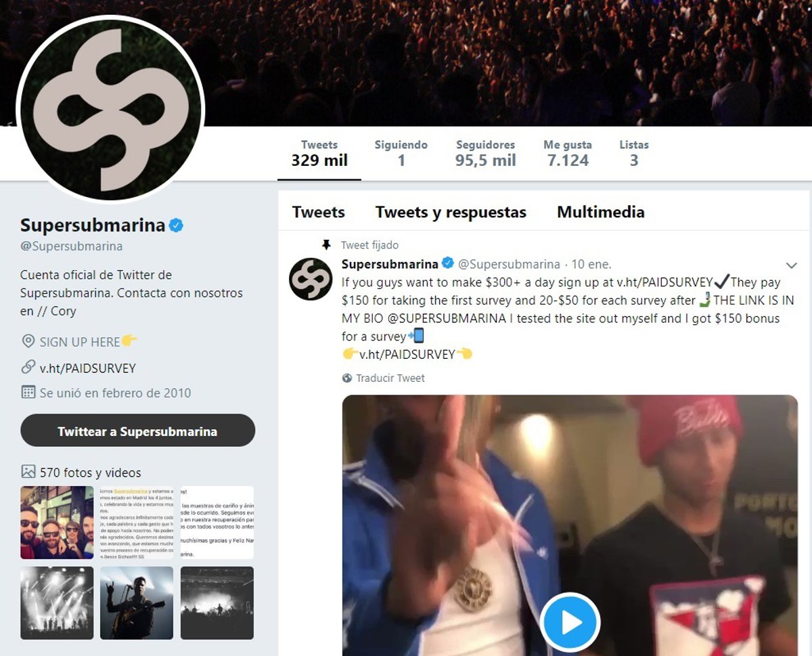Click the location pin icon by SIGN UP HERE
Viewport: 812px width, 656px height.
pos(28,341)
